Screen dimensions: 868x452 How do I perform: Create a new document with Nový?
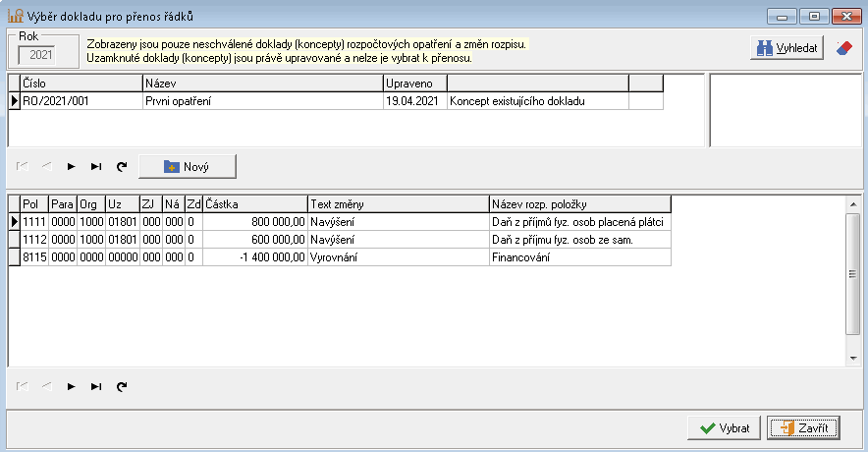coord(187,167)
